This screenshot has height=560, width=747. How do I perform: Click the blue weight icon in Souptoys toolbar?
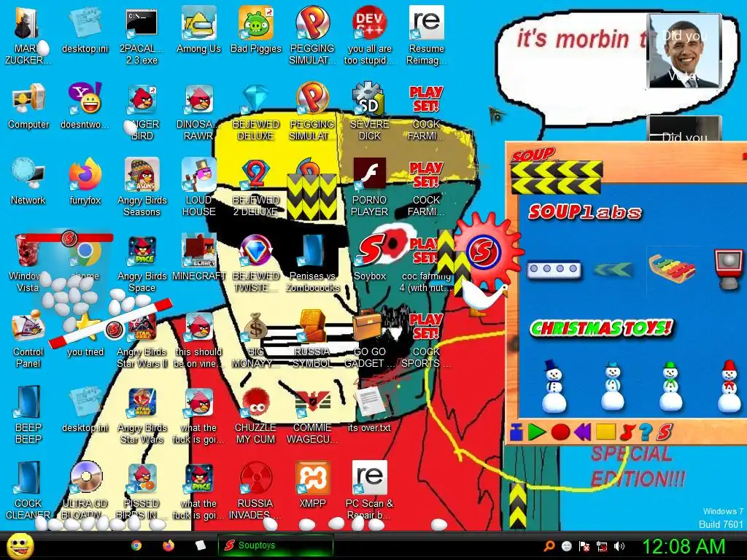coord(516,432)
